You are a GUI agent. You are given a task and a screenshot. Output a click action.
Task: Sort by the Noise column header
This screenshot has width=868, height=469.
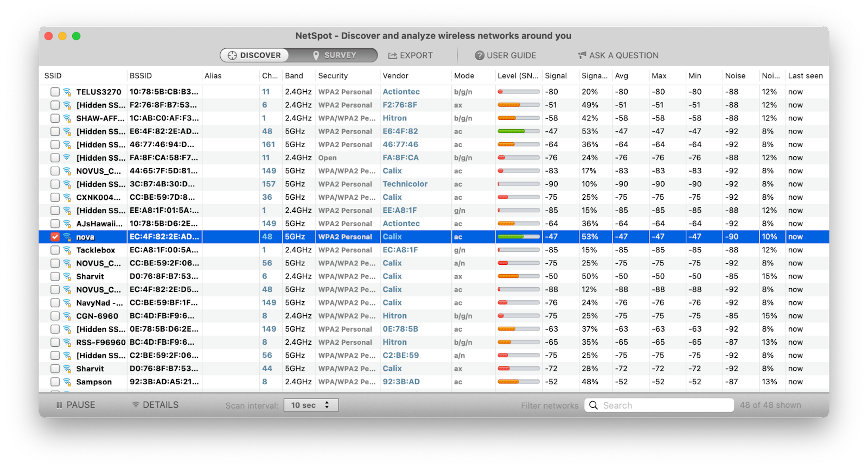pos(735,76)
